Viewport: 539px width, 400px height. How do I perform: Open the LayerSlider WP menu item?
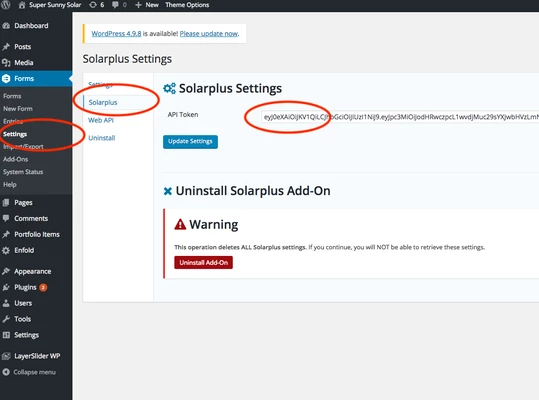pos(36,356)
